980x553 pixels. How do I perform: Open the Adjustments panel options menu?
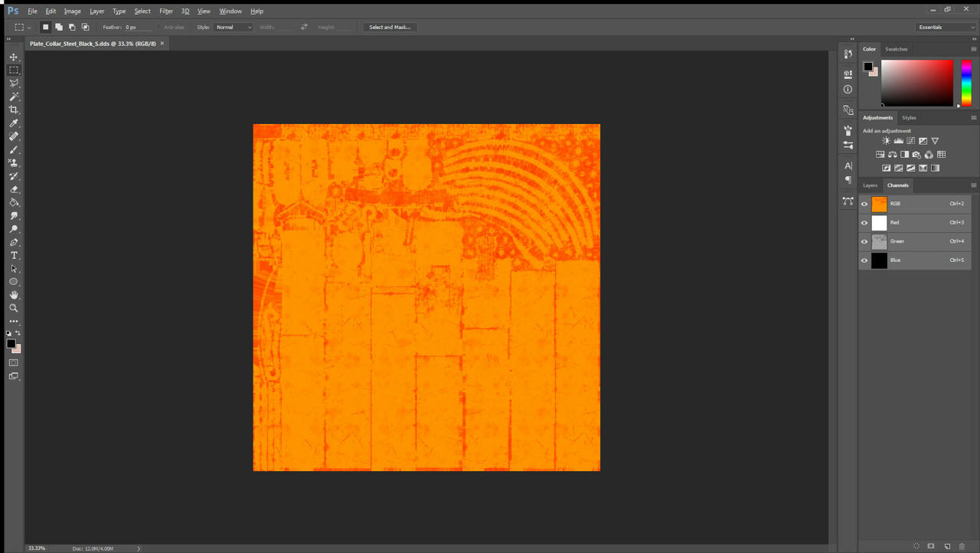973,118
